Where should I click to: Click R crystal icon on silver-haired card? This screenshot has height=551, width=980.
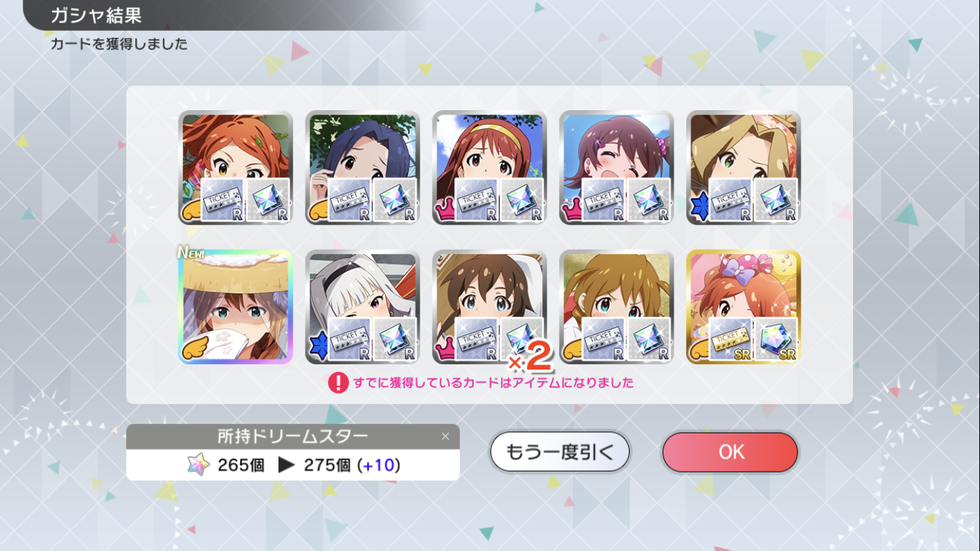click(x=395, y=339)
